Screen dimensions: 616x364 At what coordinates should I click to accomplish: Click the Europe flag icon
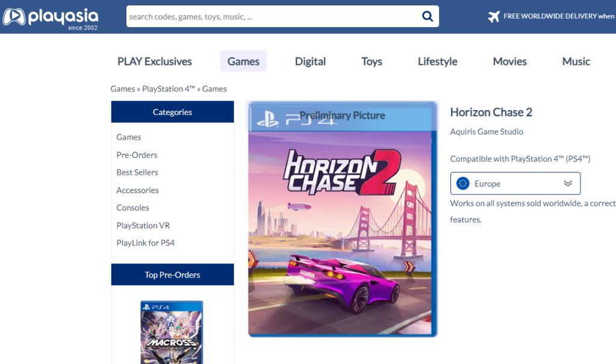pos(462,184)
